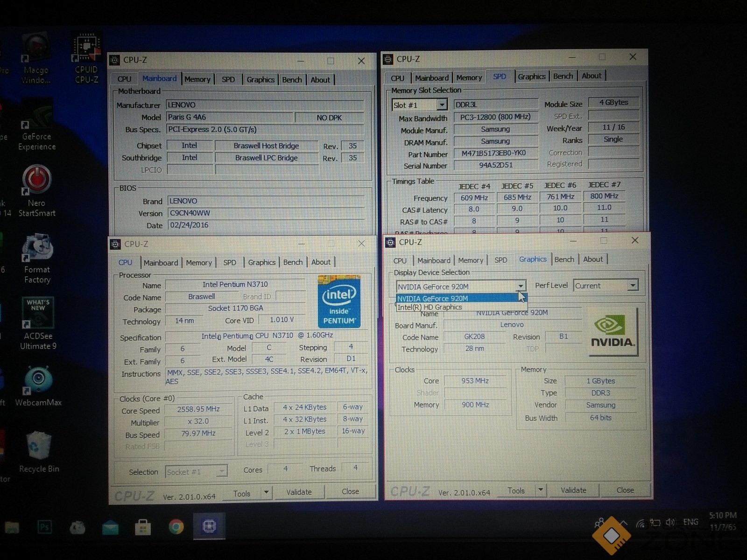Click title icon of CPU-Z SPD window
The height and width of the screenshot is (560, 747).
coord(388,59)
